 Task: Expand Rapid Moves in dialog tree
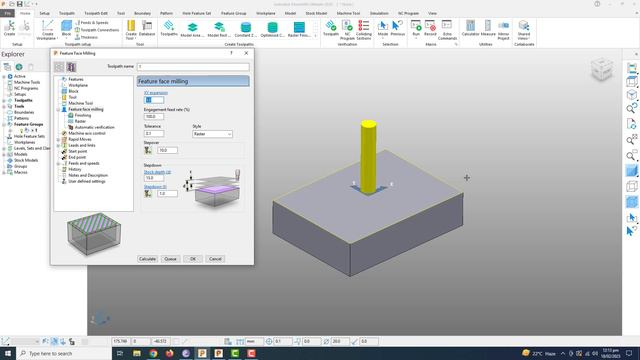point(58,139)
